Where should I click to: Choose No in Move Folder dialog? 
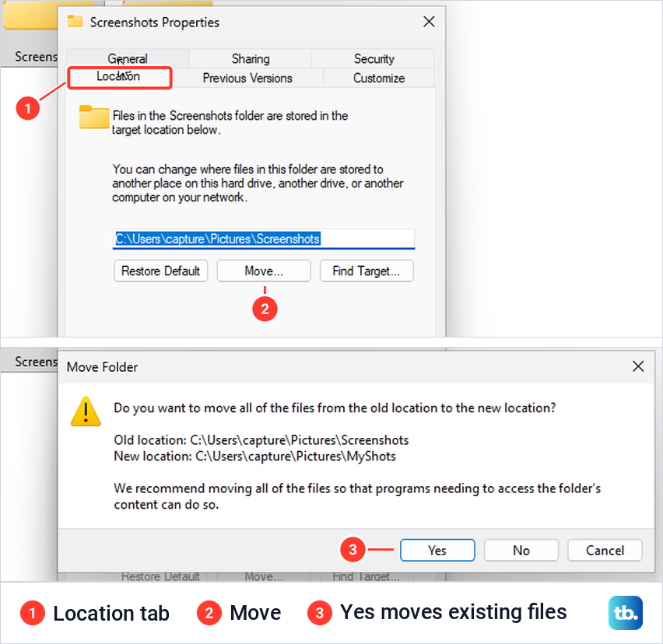[x=521, y=550]
